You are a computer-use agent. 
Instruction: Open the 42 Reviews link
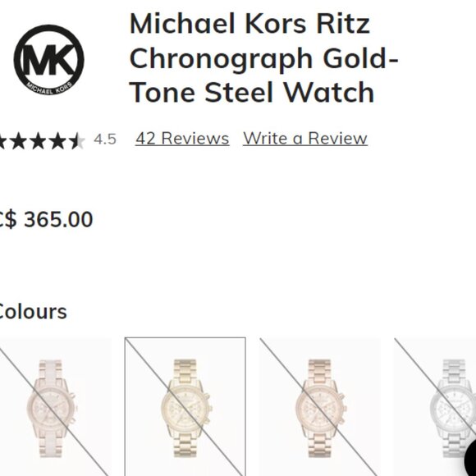tap(182, 139)
